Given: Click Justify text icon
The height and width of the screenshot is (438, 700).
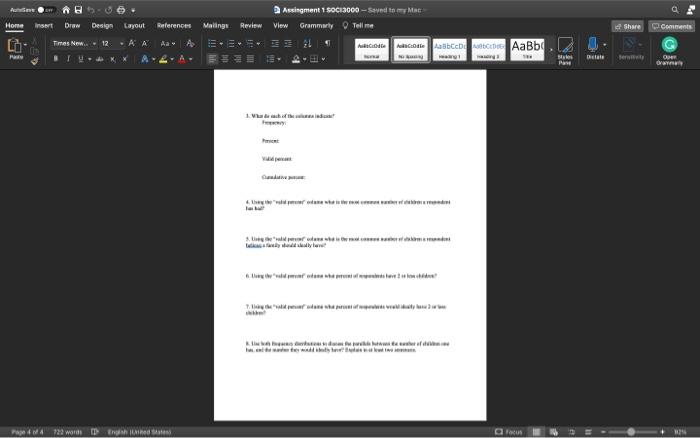Looking at the screenshot, I should [250, 59].
